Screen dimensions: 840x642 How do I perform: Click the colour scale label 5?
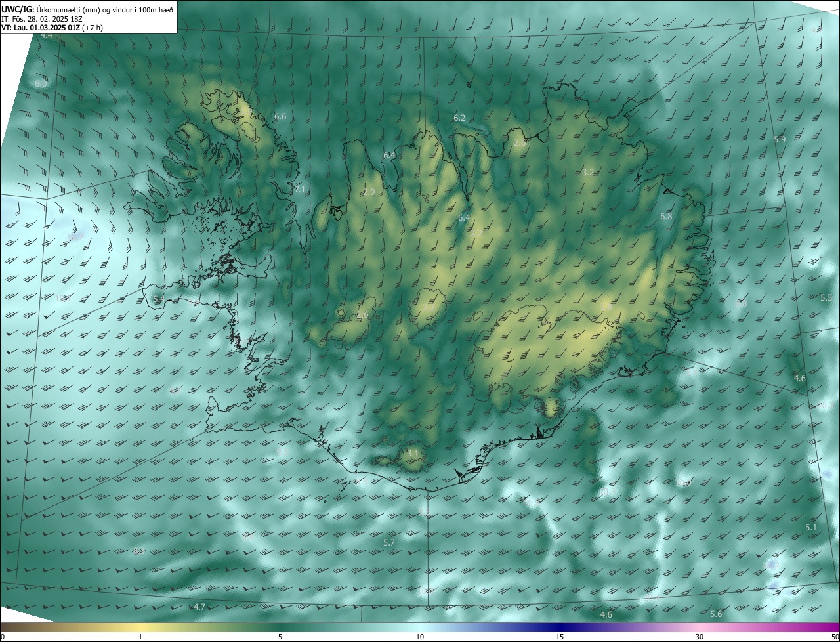coord(280,637)
